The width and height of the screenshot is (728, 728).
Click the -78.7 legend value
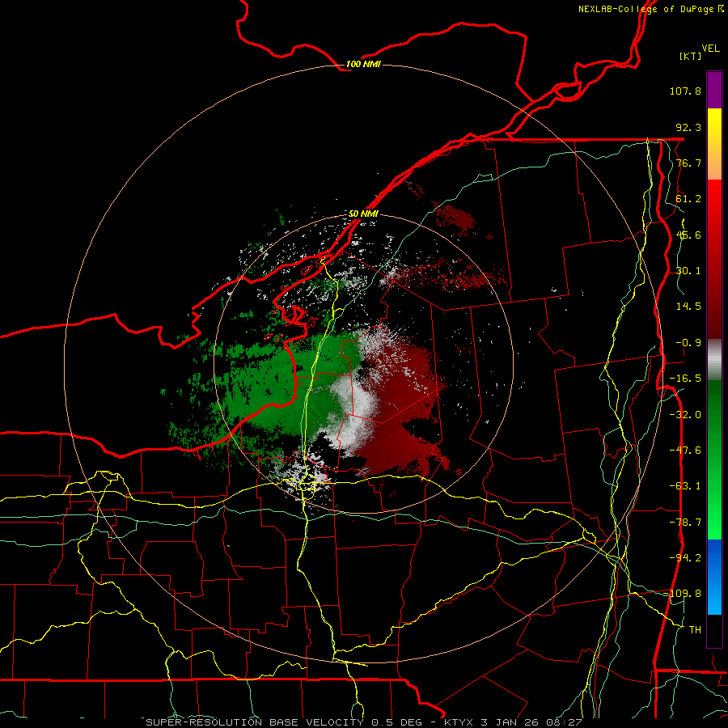(685, 523)
